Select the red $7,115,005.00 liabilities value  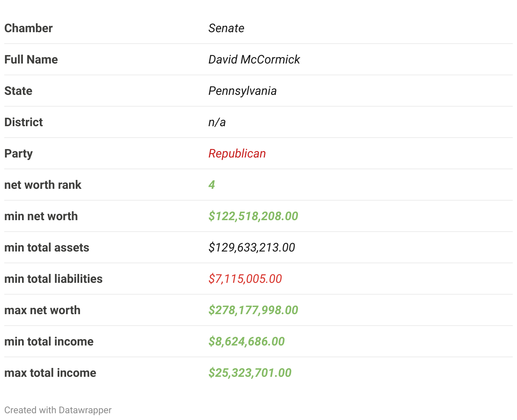[245, 279]
